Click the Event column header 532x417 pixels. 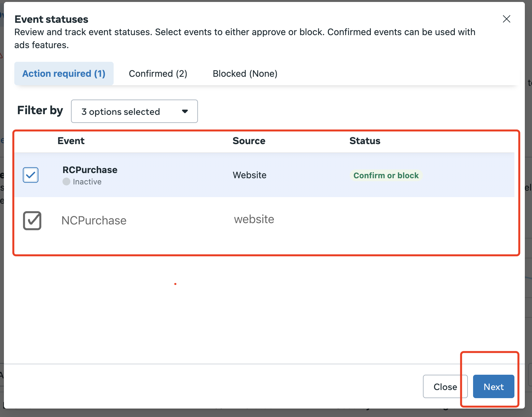[71, 141]
